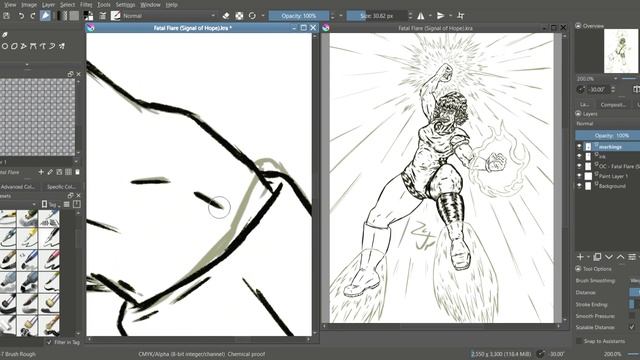
Task: Open the View menu
Action: point(10,5)
